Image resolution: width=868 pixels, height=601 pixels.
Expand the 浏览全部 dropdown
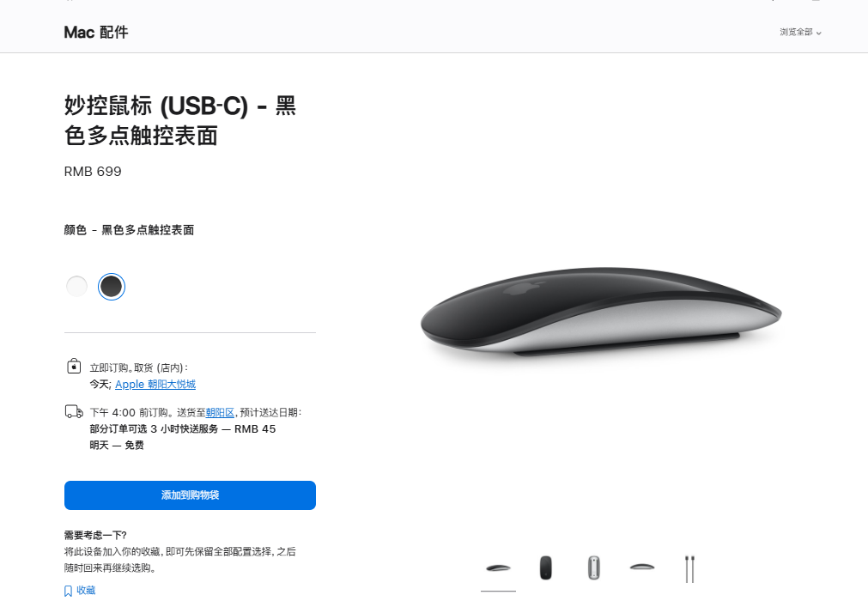[x=800, y=32]
